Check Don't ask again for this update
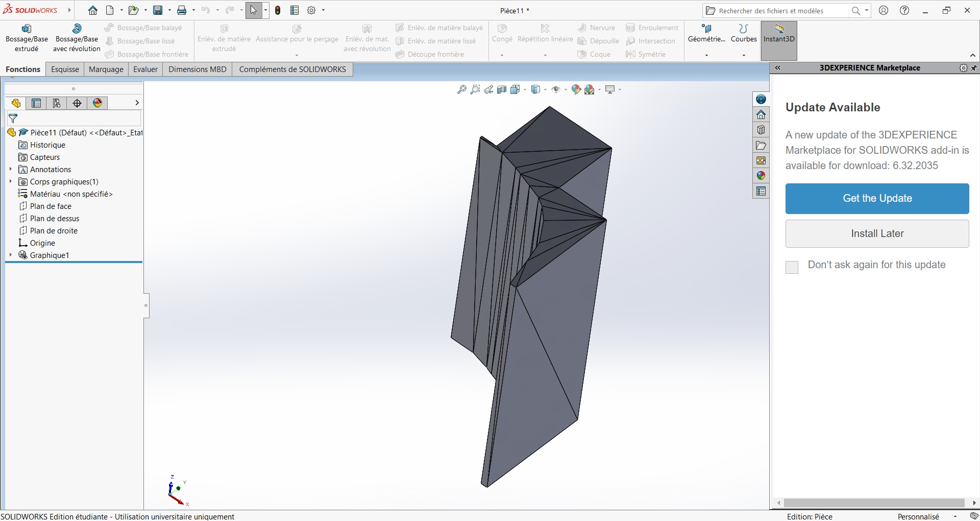This screenshot has height=521, width=980. pos(792,267)
